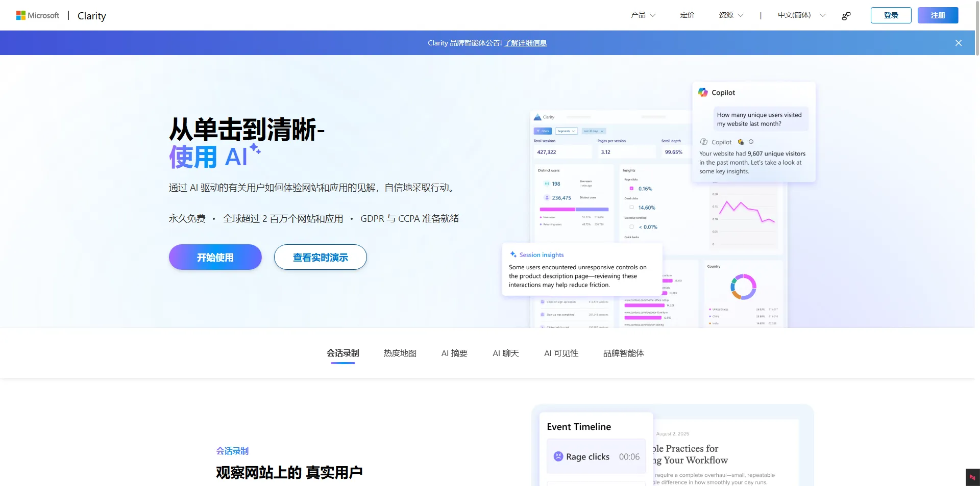This screenshot has width=980, height=486.
Task: Expand the 资源 dropdown menu
Action: pyautogui.click(x=731, y=15)
